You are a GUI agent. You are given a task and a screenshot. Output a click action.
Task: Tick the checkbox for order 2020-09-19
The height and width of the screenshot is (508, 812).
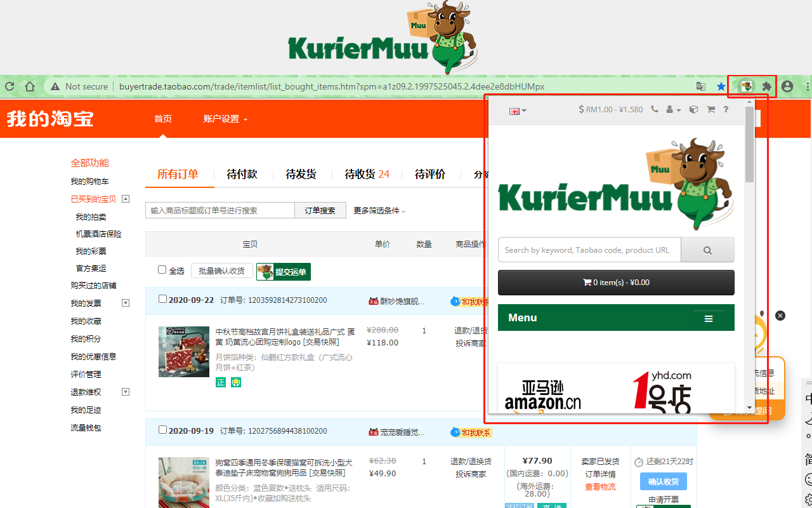point(162,430)
